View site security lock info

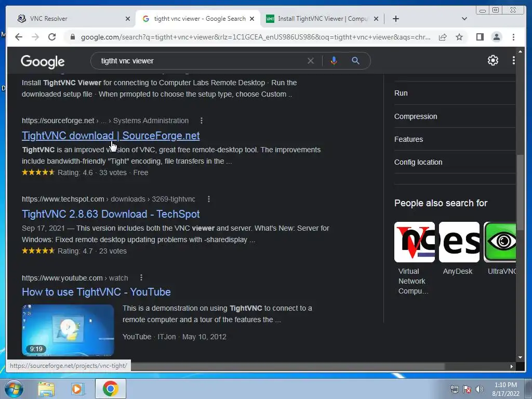[72, 37]
